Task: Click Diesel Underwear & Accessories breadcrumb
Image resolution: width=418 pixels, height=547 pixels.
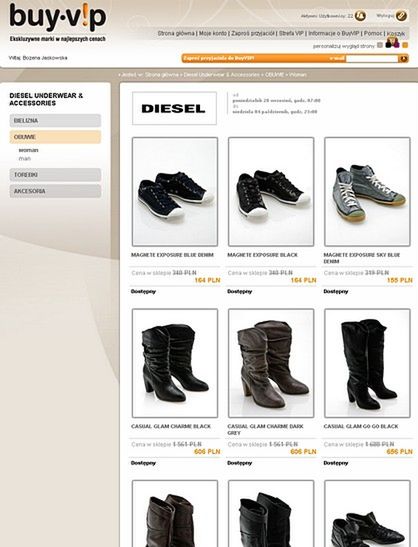Action: click(222, 75)
